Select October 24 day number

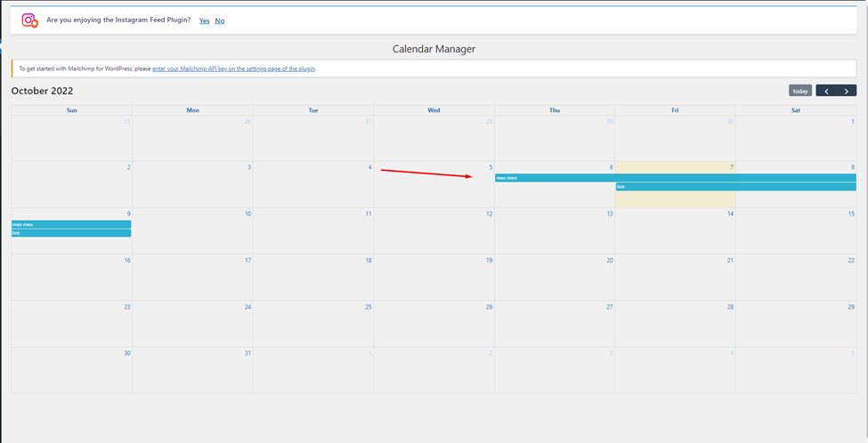point(248,306)
